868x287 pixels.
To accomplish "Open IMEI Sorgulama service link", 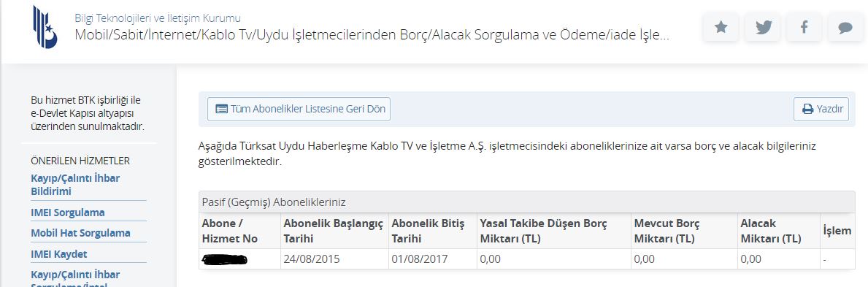I will [x=68, y=213].
